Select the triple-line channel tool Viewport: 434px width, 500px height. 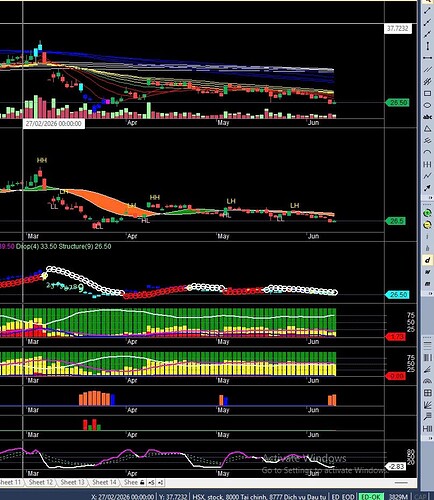click(427, 82)
